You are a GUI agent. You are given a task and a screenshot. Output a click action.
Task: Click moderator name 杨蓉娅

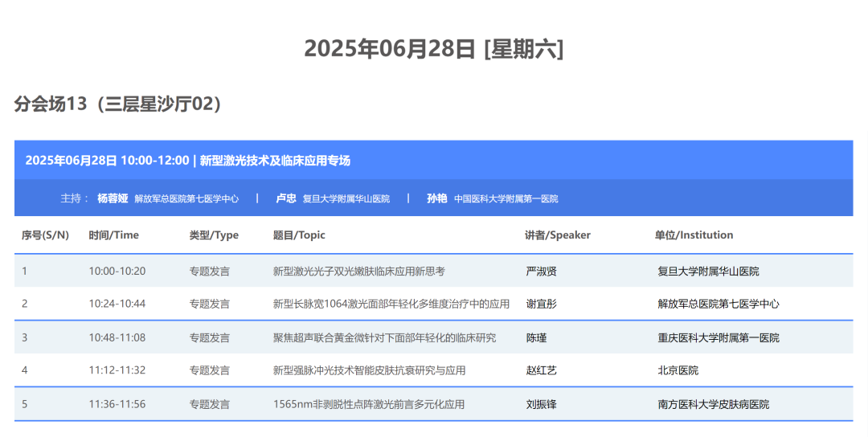[113, 198]
